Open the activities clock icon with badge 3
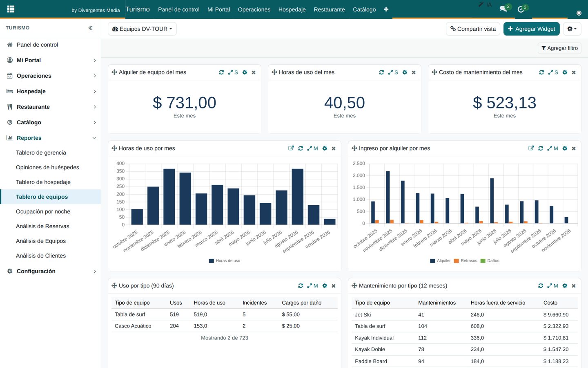Image resolution: width=588 pixels, height=368 pixels. [x=521, y=9]
